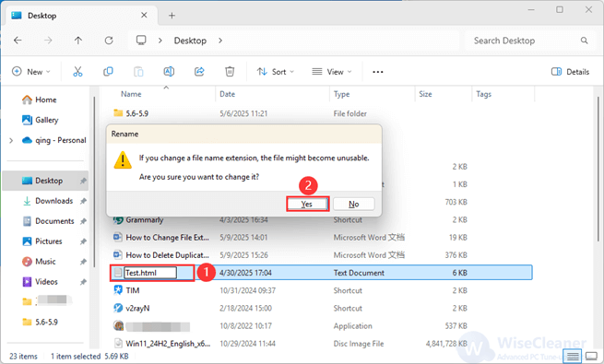Click the Share icon in toolbar
Viewport: 604px width, 364px height.
[x=199, y=72]
